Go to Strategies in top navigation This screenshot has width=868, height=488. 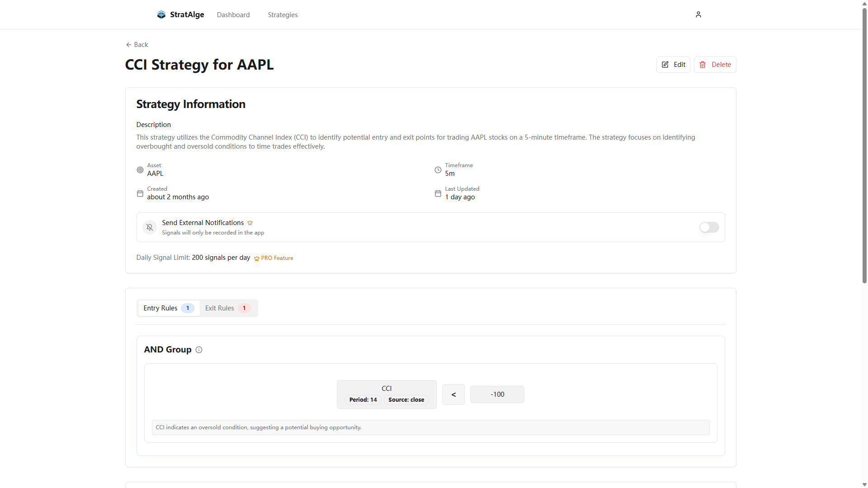click(283, 15)
